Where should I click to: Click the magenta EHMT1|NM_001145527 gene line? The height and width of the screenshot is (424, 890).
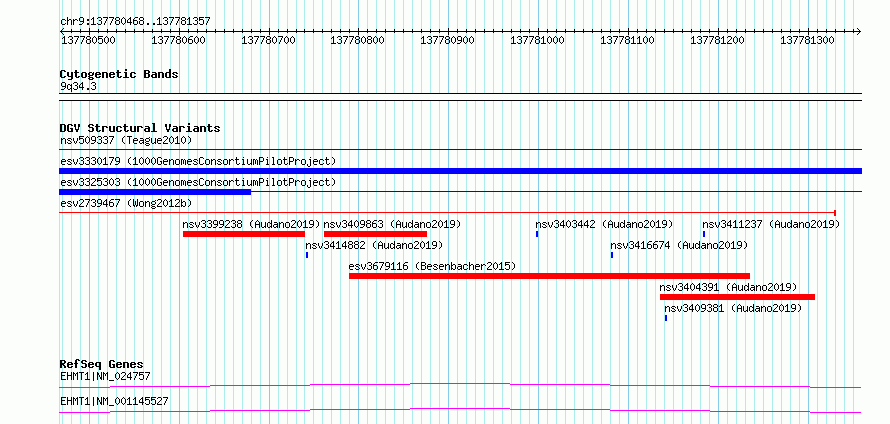[x=460, y=410]
